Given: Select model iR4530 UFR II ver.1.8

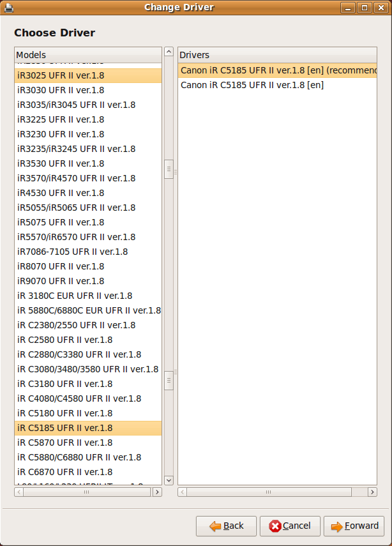Looking at the screenshot, I should pos(88,193).
